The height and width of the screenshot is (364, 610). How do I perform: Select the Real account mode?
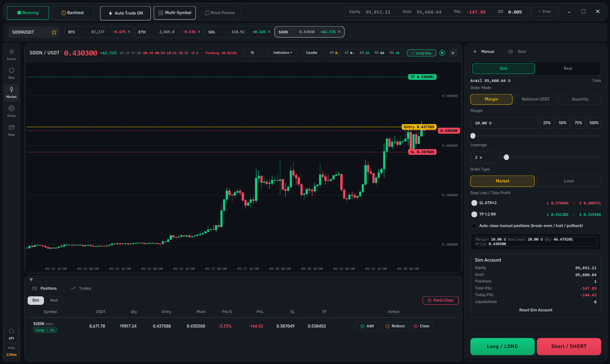coord(568,68)
